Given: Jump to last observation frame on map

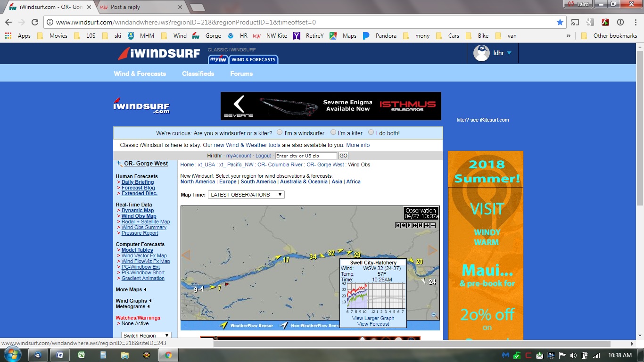Looking at the screenshot, I should pyautogui.click(x=421, y=225).
